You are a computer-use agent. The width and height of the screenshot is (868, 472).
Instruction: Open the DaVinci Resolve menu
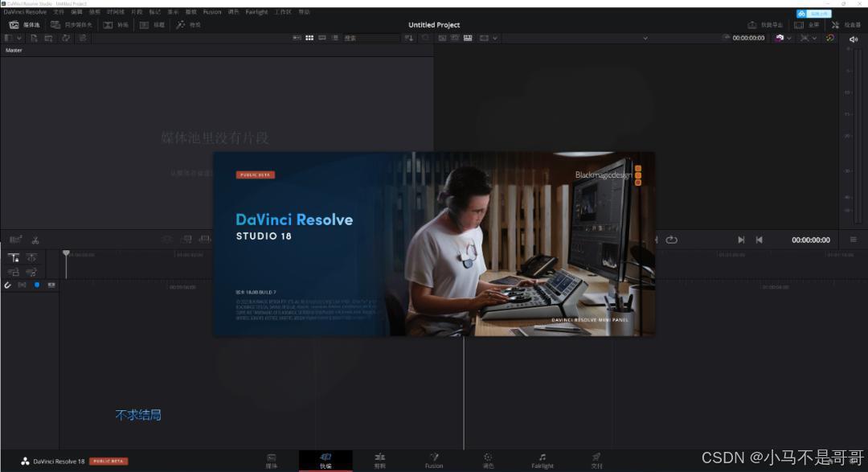point(25,11)
